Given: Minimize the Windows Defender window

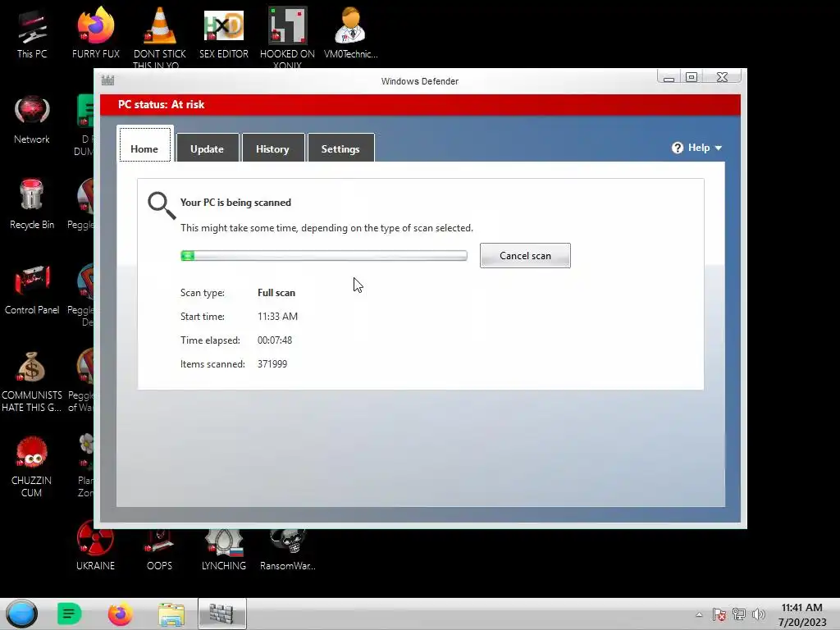Looking at the screenshot, I should coord(669,77).
